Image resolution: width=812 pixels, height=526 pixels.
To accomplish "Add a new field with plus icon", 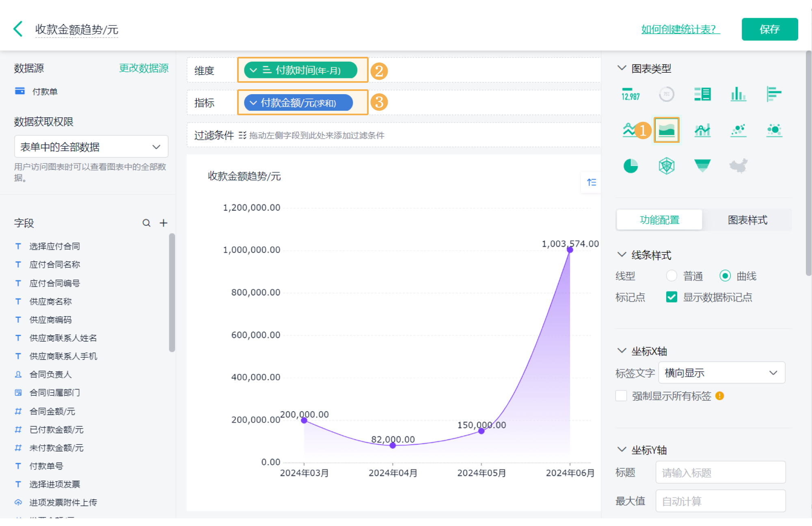I will [x=164, y=223].
